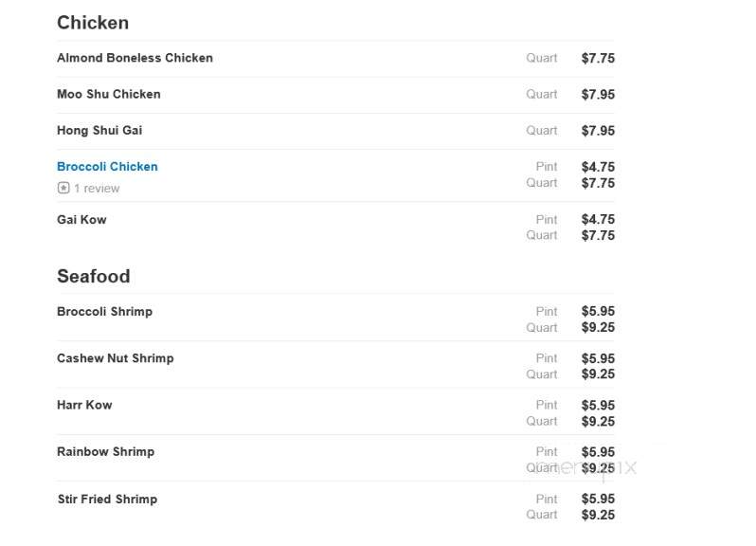The width and height of the screenshot is (756, 546).
Task: Open the 1 review link
Action: coord(97,188)
